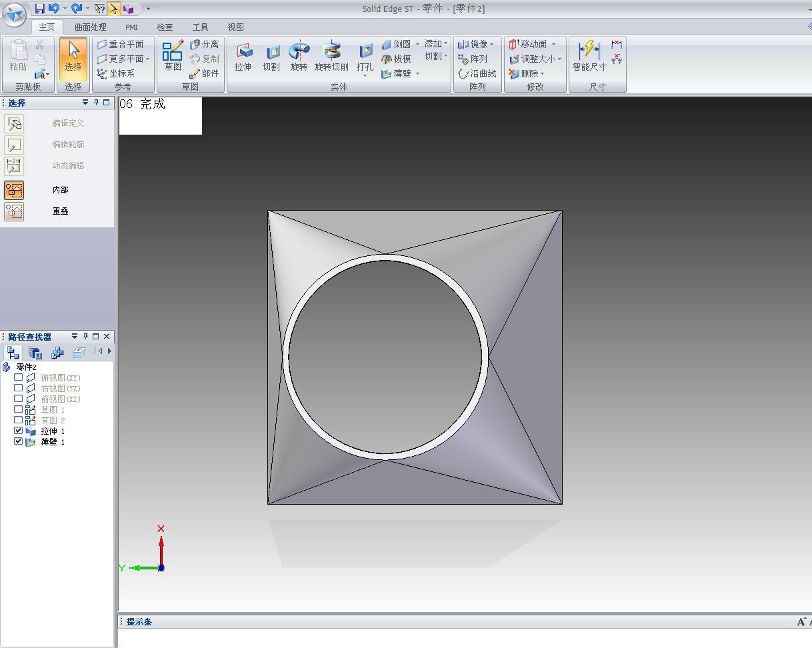
Task: Open the first PathFinder tree tab icon
Action: coord(13,352)
